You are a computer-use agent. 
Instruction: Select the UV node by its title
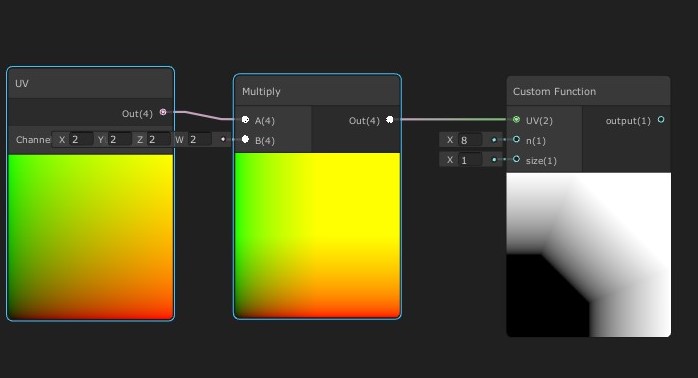point(22,84)
